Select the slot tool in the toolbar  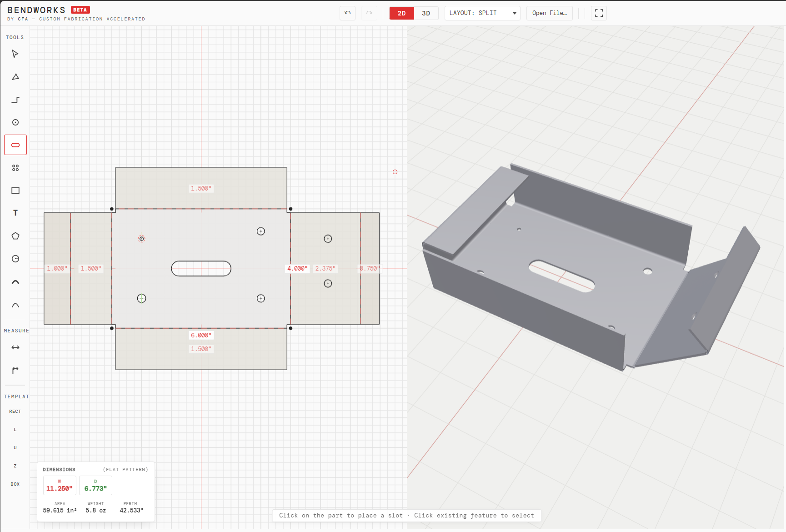(15, 145)
